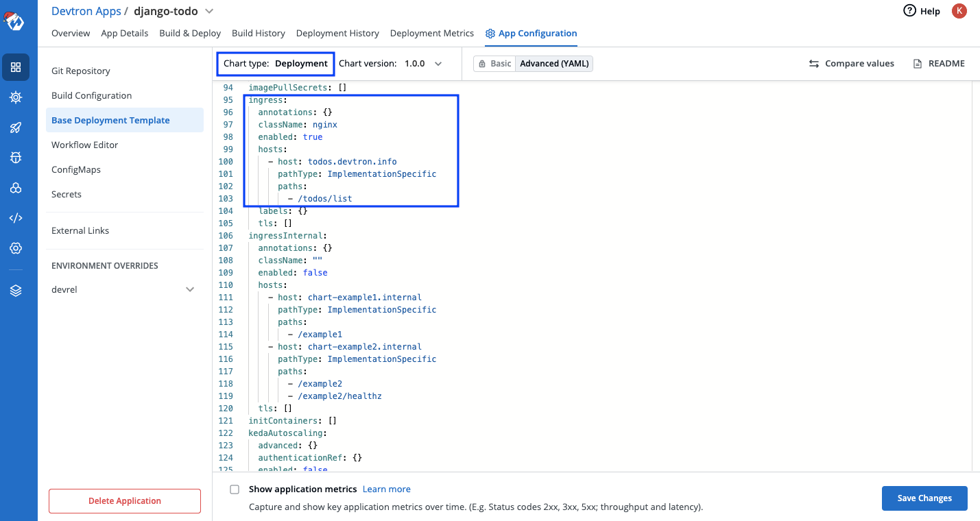The height and width of the screenshot is (521, 980).
Task: Collapse the devrel environment override section
Action: click(x=190, y=289)
